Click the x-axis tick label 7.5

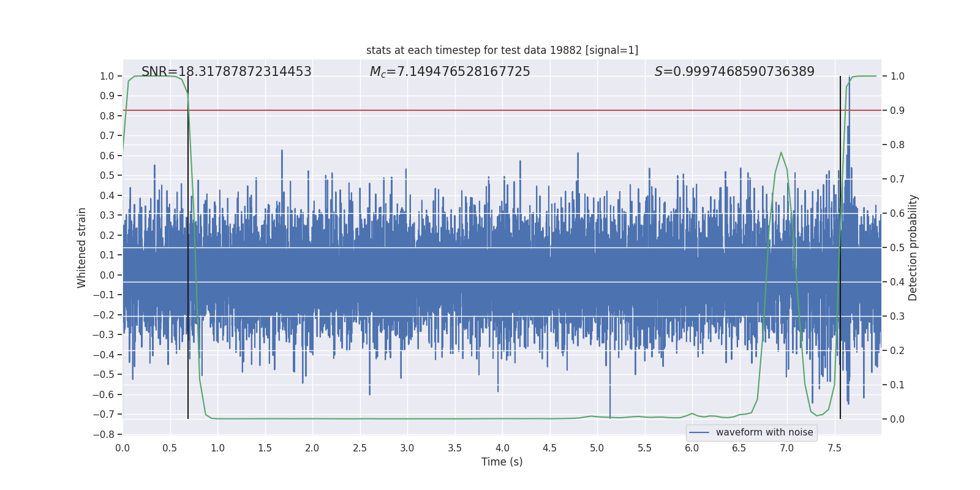coord(834,448)
